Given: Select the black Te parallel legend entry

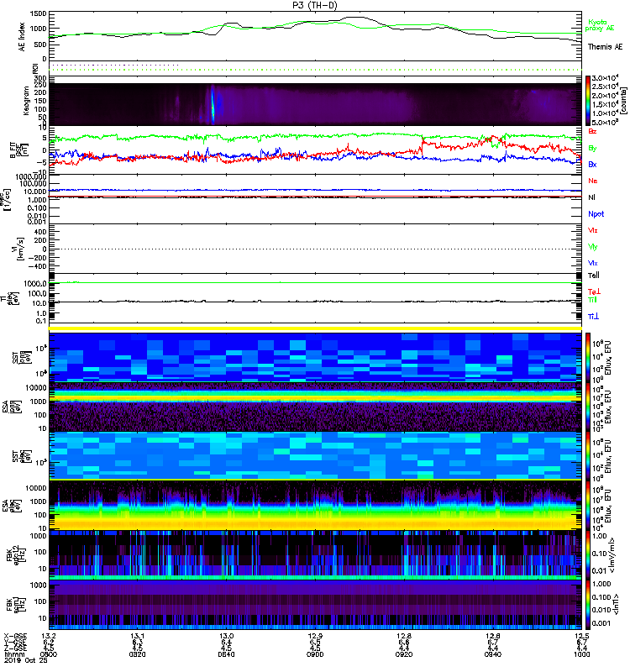Looking at the screenshot, I should point(594,276).
